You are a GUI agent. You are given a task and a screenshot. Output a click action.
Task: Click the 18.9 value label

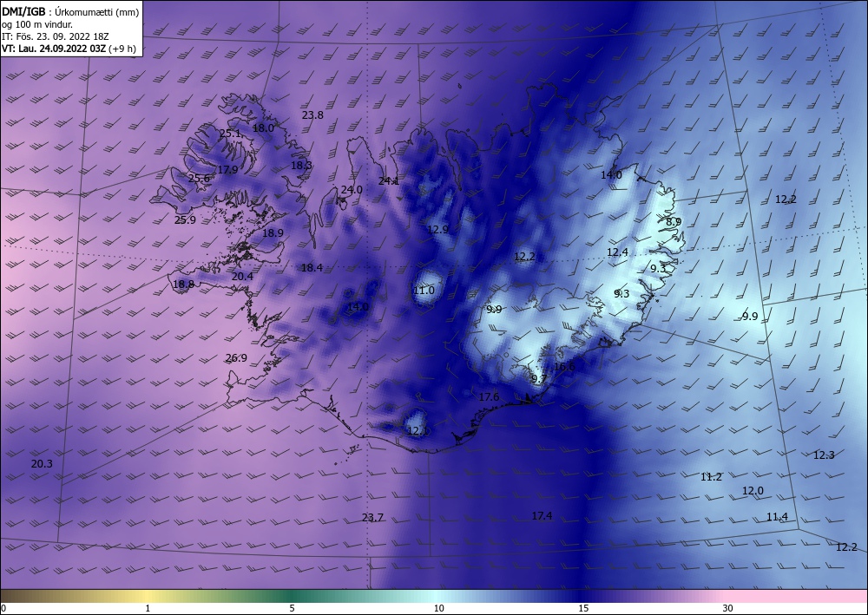(273, 232)
